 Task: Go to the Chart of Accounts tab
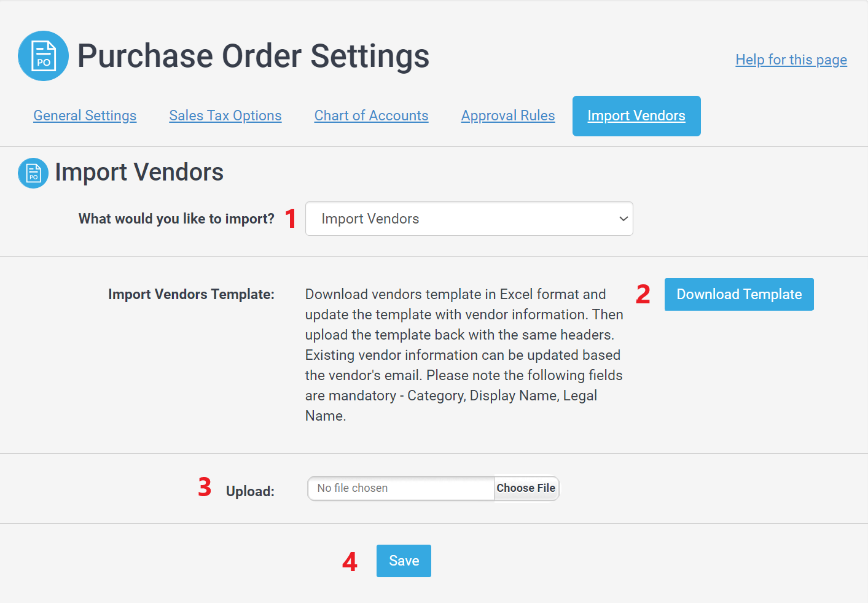[372, 115]
